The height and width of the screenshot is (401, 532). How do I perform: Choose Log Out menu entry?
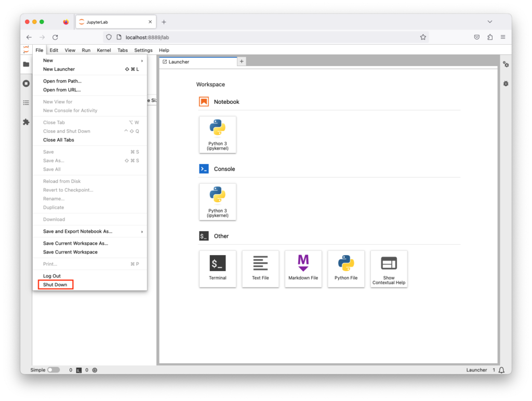[x=52, y=276]
